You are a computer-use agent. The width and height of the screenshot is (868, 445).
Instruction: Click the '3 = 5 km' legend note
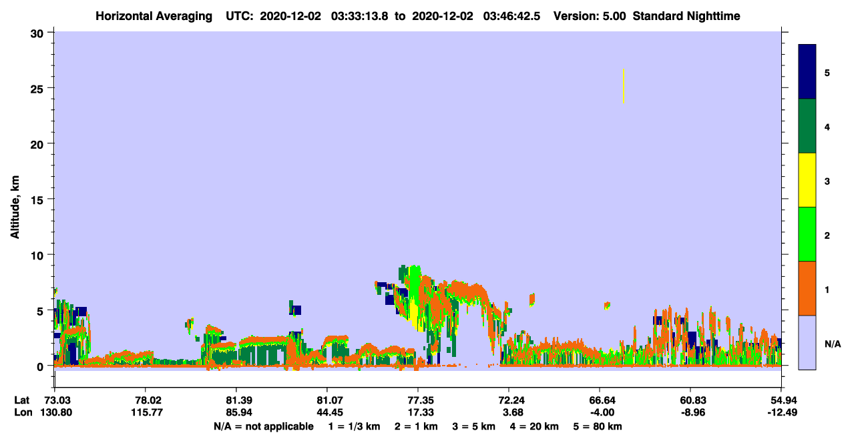(475, 426)
